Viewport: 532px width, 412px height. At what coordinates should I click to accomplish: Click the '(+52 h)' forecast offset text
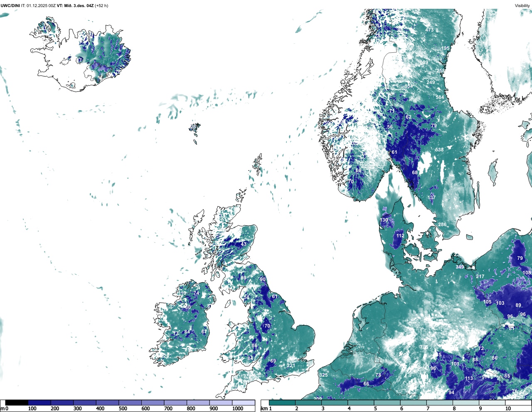(x=101, y=6)
